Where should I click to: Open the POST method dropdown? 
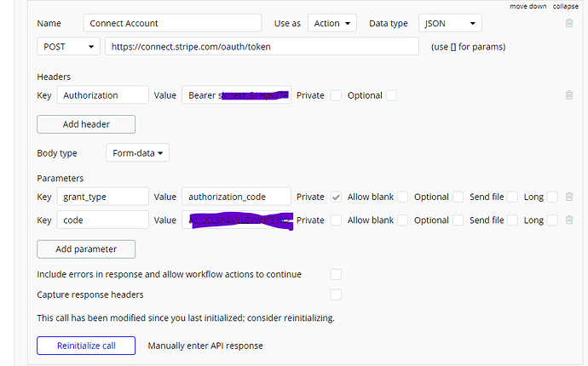(68, 47)
